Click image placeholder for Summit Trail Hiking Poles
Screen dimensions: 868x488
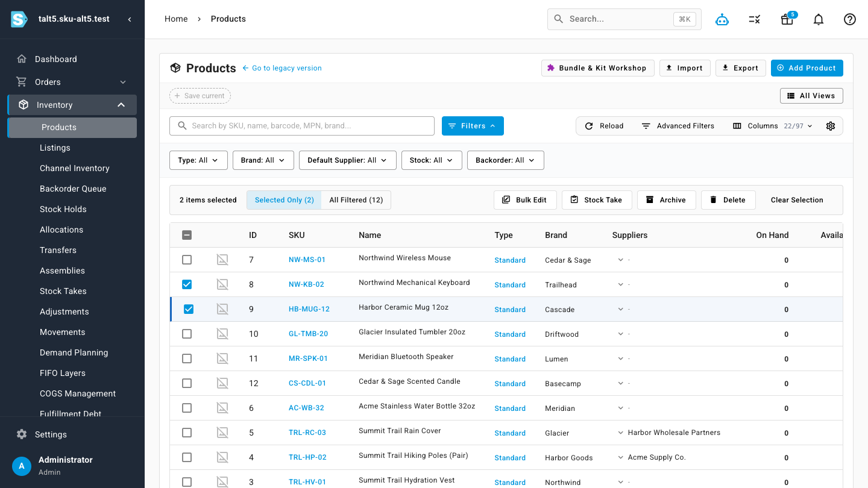click(x=222, y=457)
